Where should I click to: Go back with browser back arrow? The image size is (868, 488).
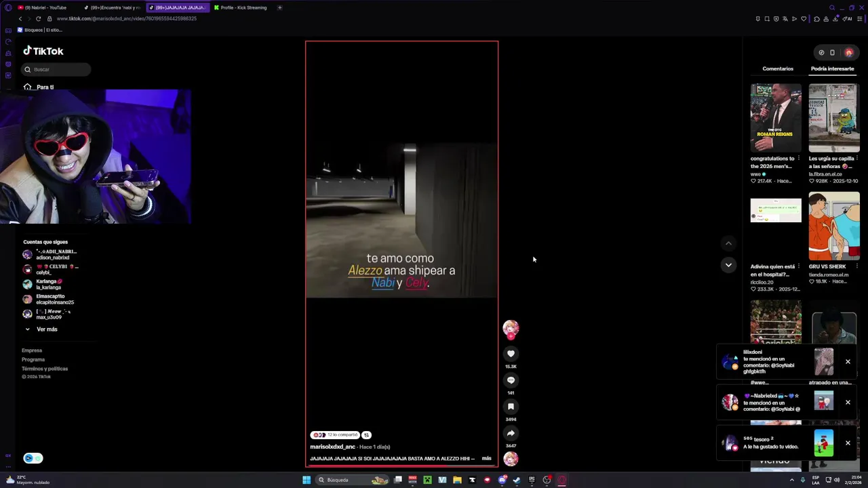click(x=19, y=18)
